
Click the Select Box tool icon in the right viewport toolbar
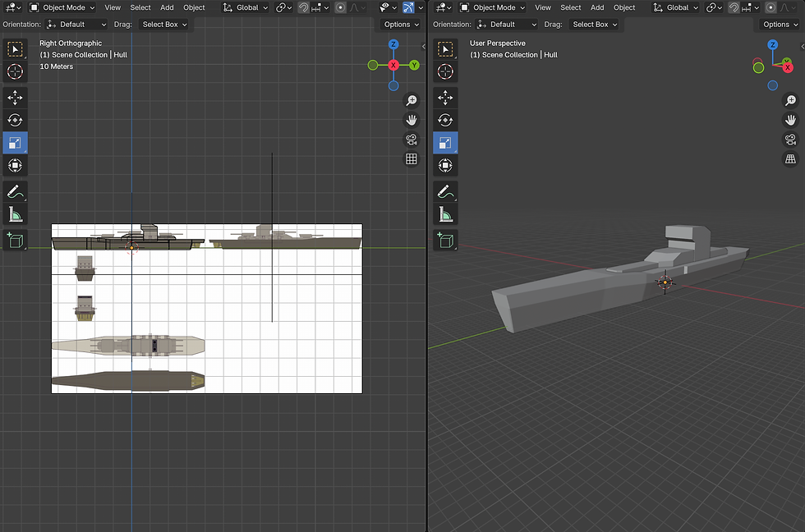(x=445, y=49)
